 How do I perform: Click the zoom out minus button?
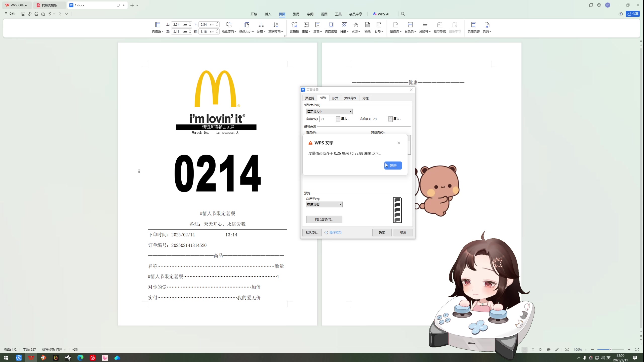click(x=592, y=350)
